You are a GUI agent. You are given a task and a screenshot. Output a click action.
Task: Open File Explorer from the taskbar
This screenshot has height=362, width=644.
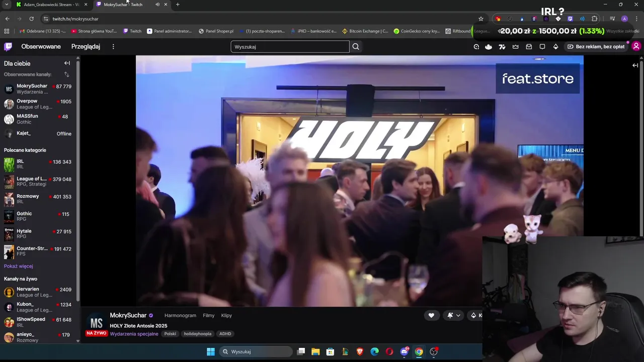[315, 351]
